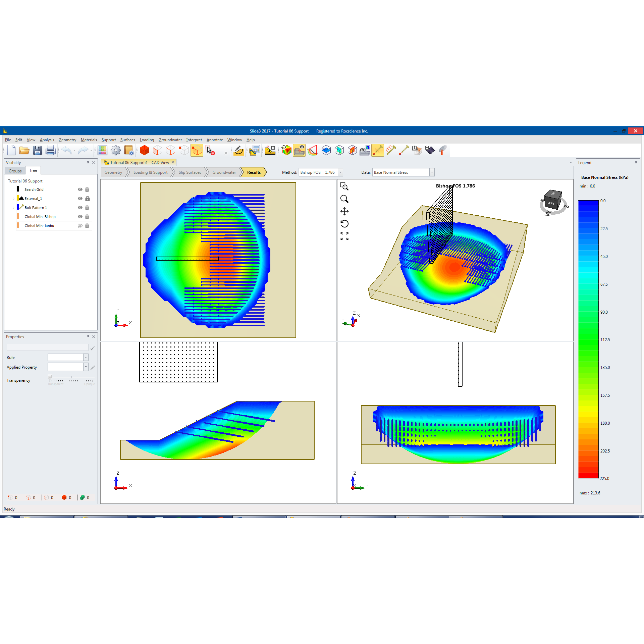
Task: Click the slip surface pencil icon
Action: [x=238, y=151]
